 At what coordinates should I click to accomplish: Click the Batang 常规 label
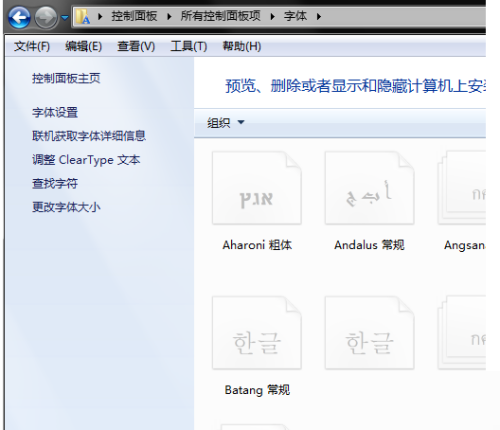(x=257, y=390)
